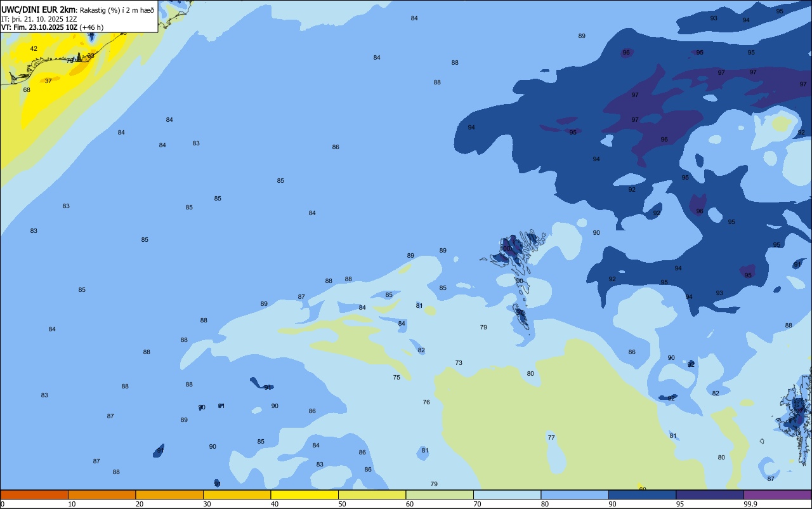Click the 0–10 dark orange legend swatch

pos(34,494)
